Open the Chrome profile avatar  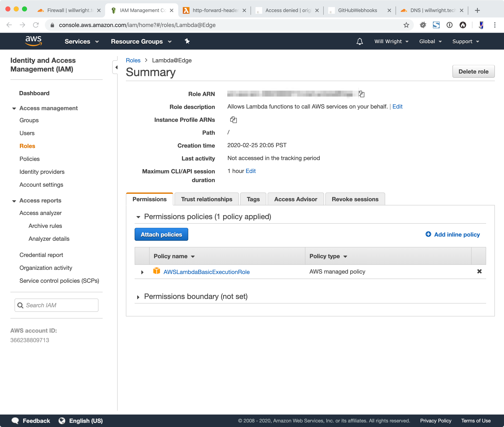click(x=481, y=25)
